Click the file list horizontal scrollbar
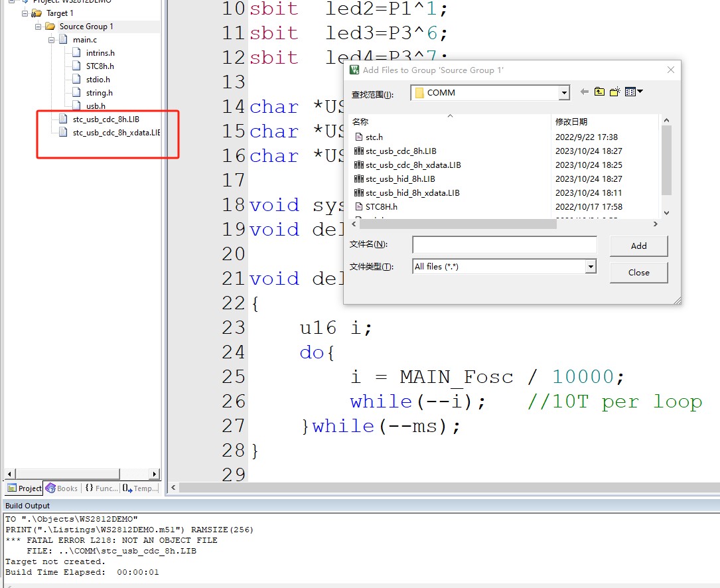Viewport: 720px width, 588px height. [x=451, y=224]
